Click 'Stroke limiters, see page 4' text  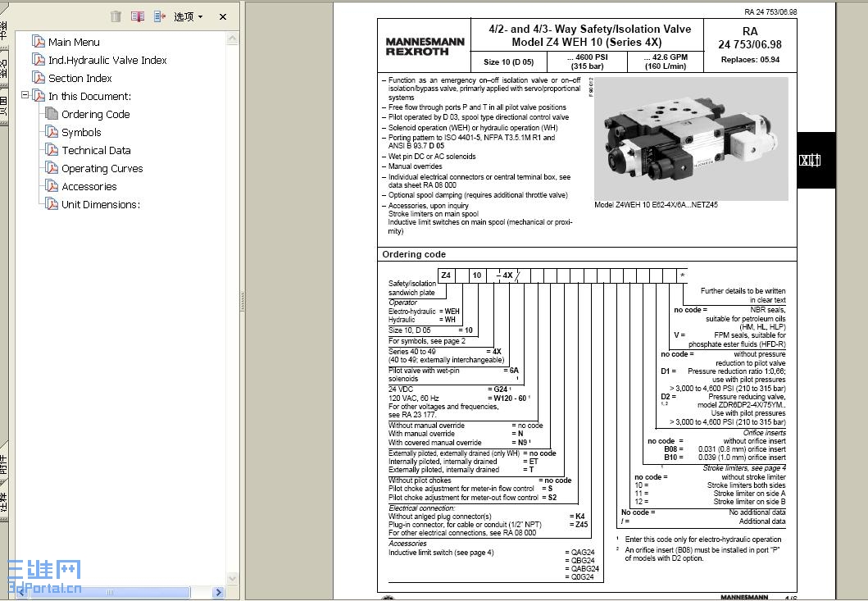(744, 468)
